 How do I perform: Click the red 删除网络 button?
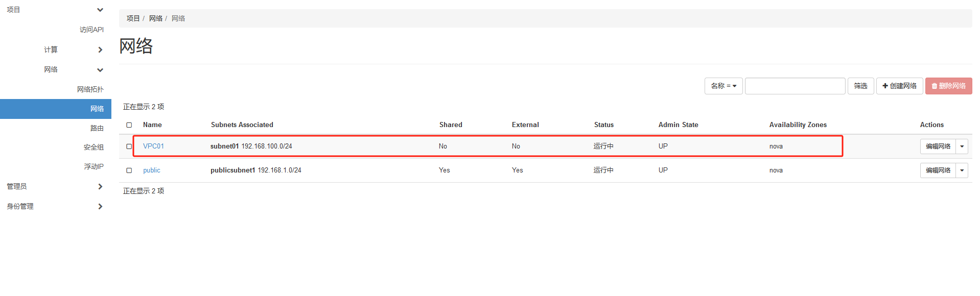948,86
